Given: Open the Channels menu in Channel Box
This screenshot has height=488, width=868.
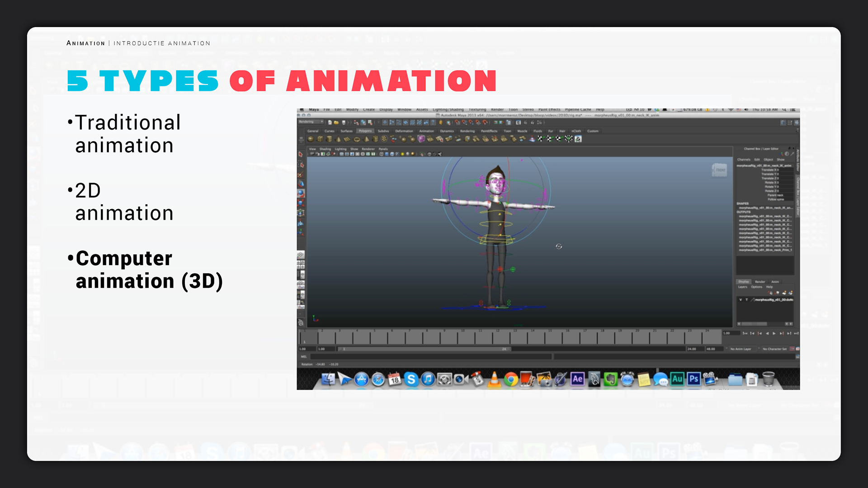Looking at the screenshot, I should coord(744,160).
